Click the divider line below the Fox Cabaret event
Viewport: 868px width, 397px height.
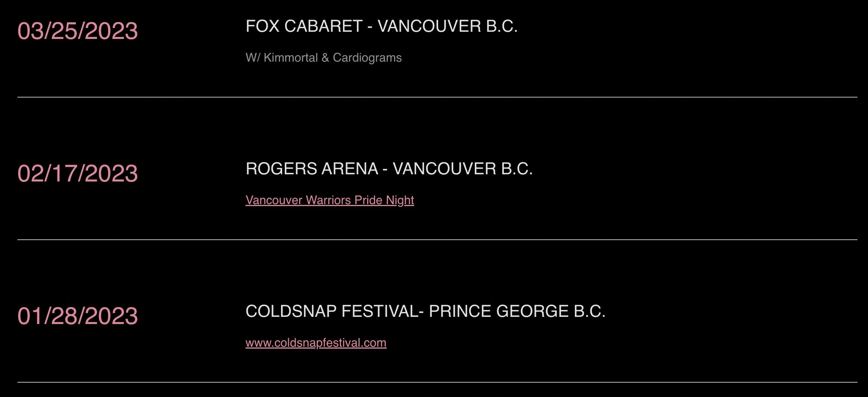point(437,97)
